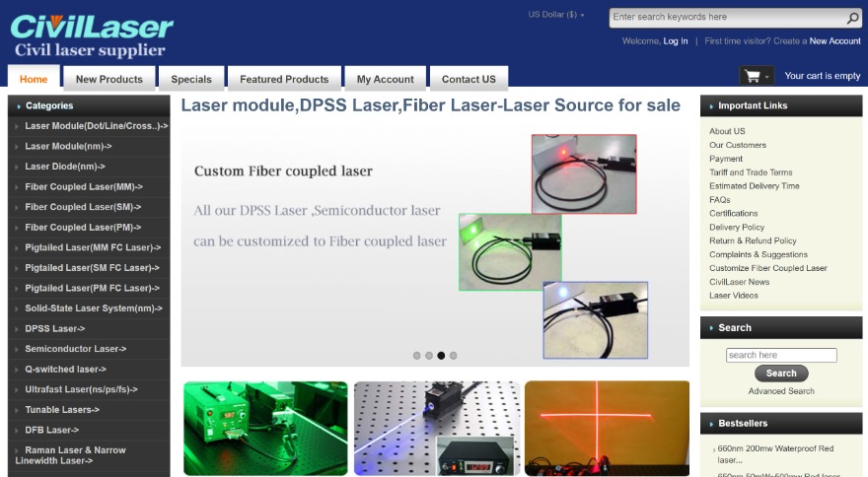Open the New Products tab
This screenshot has width=868, height=477.
click(108, 79)
